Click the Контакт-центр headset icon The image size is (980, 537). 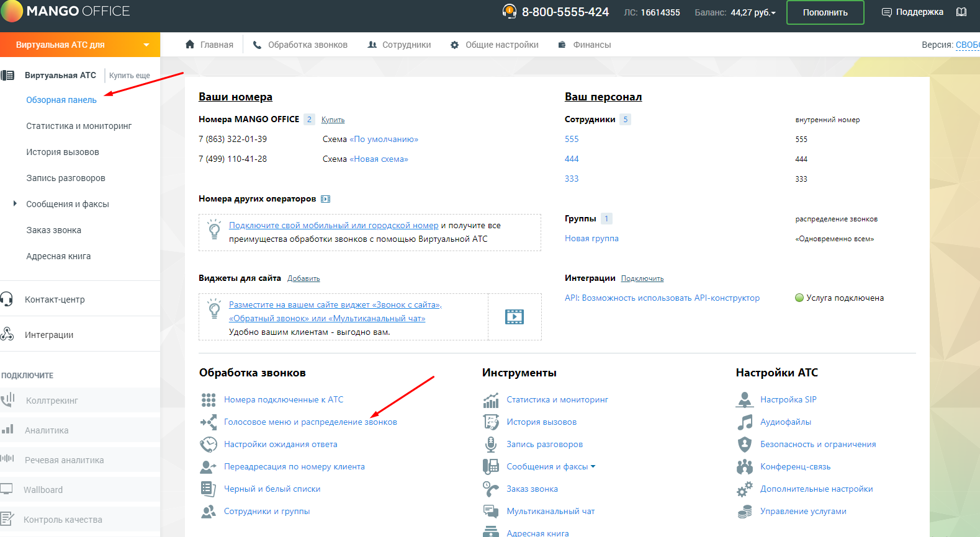coord(7,300)
